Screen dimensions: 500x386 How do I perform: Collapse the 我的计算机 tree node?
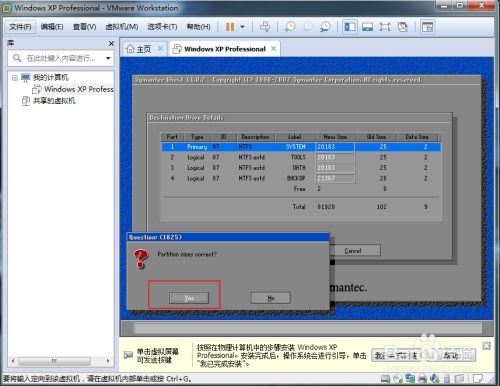point(15,78)
